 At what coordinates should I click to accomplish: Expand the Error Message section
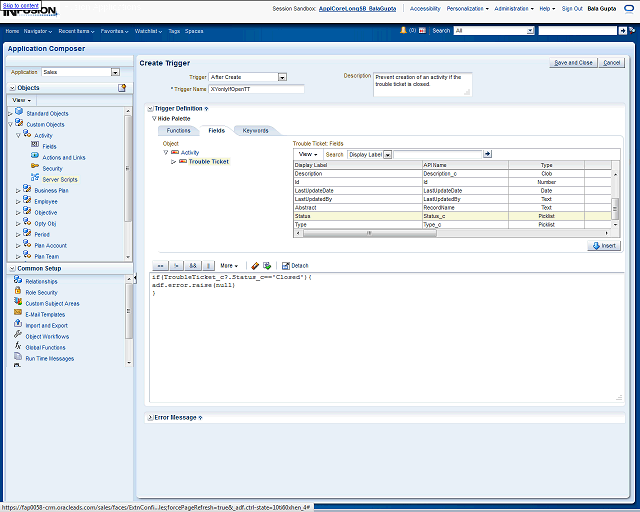click(x=150, y=417)
